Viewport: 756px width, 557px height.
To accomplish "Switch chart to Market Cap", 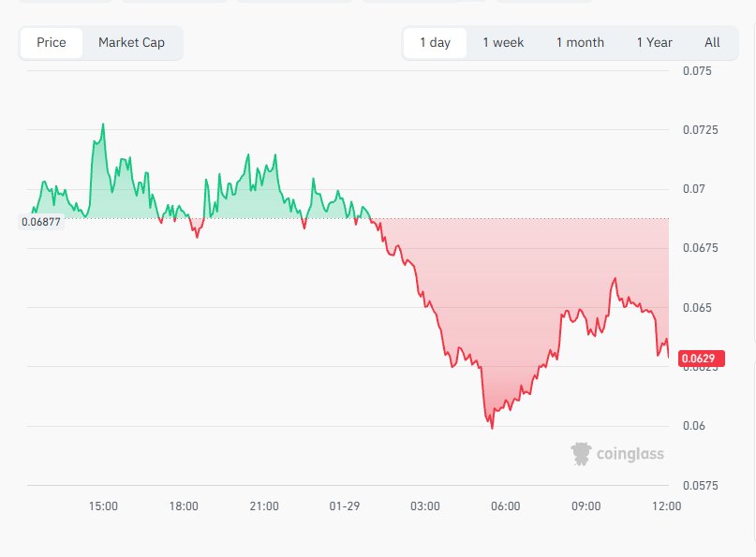I will coord(131,43).
